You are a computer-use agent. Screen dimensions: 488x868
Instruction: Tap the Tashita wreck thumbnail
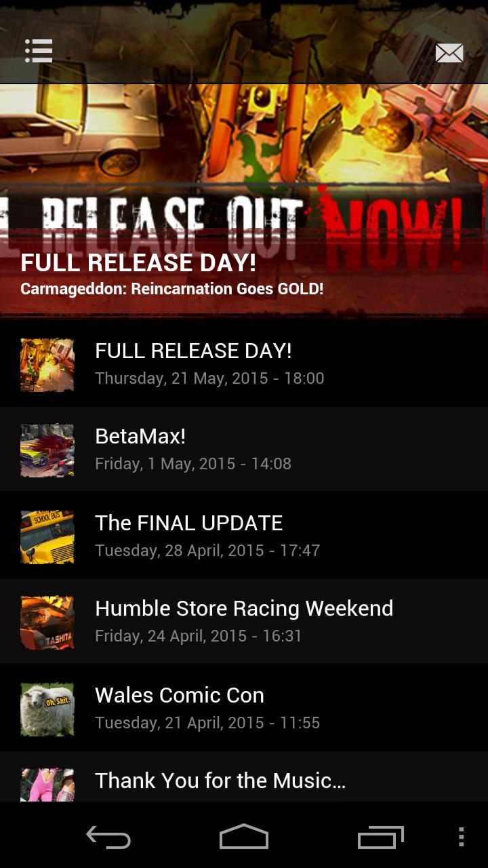pos(47,623)
